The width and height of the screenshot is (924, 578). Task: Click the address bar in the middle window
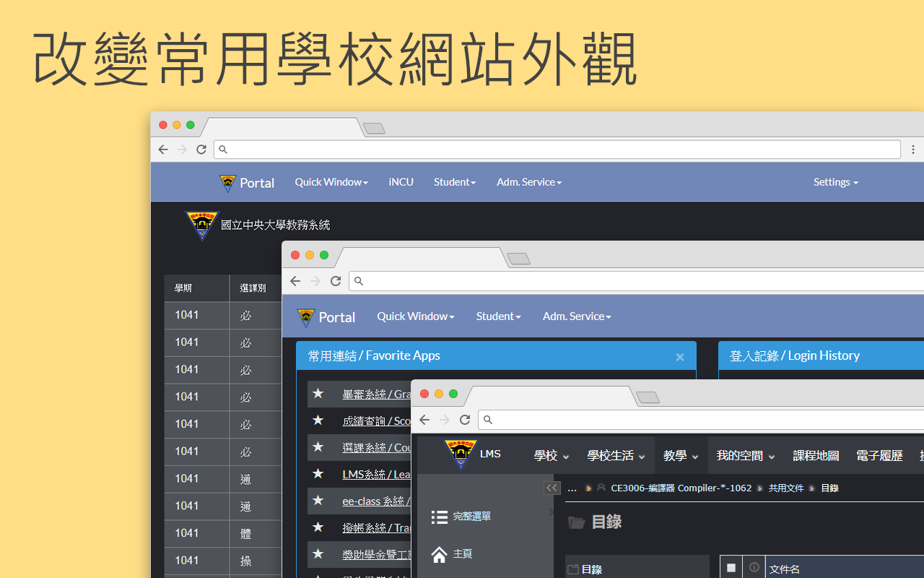(637, 281)
